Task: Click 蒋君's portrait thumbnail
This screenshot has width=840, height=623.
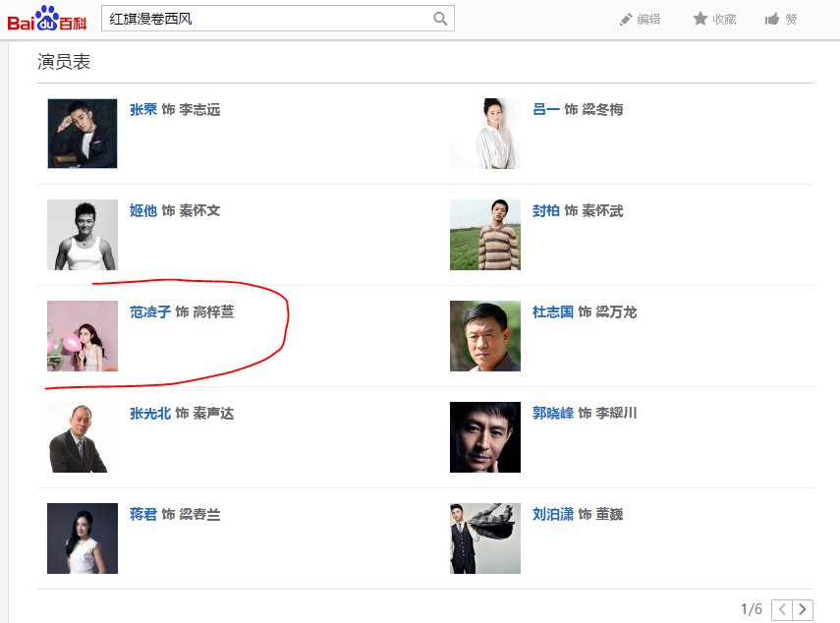Action: click(x=83, y=538)
